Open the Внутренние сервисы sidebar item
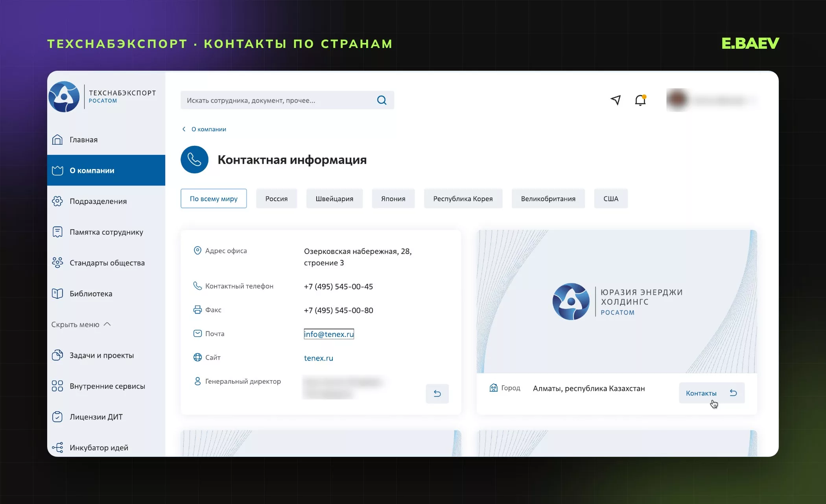The width and height of the screenshot is (826, 504). (106, 386)
